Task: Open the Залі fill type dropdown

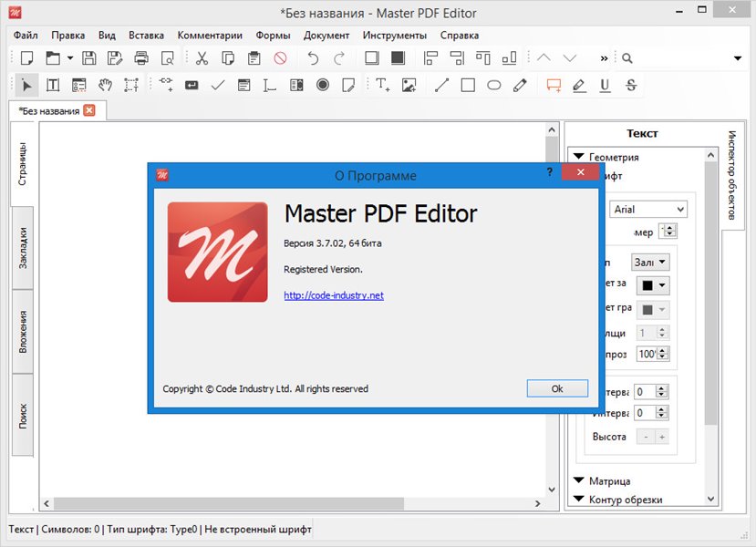Action: [x=650, y=263]
